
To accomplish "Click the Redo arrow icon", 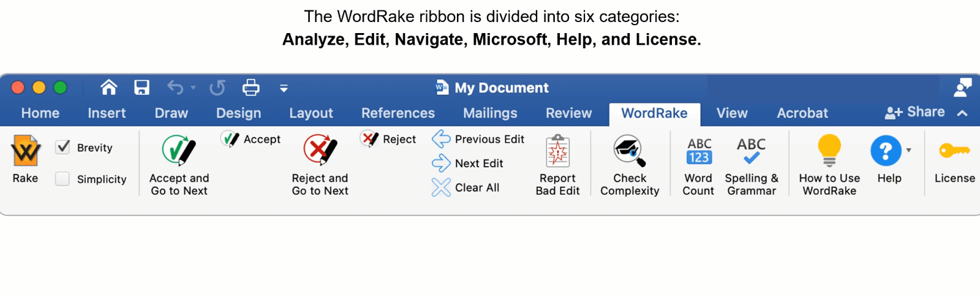I will (217, 88).
